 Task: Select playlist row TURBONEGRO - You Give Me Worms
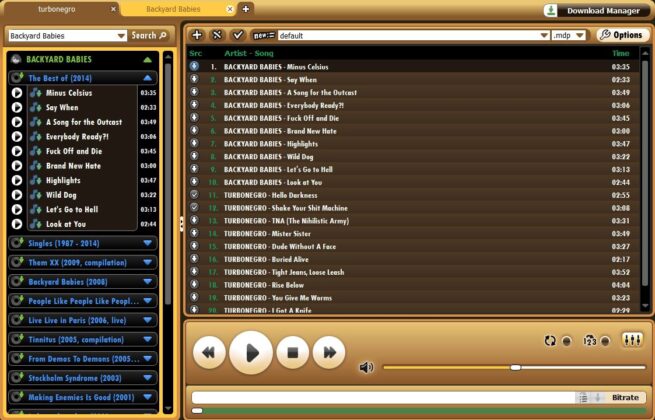click(x=412, y=298)
